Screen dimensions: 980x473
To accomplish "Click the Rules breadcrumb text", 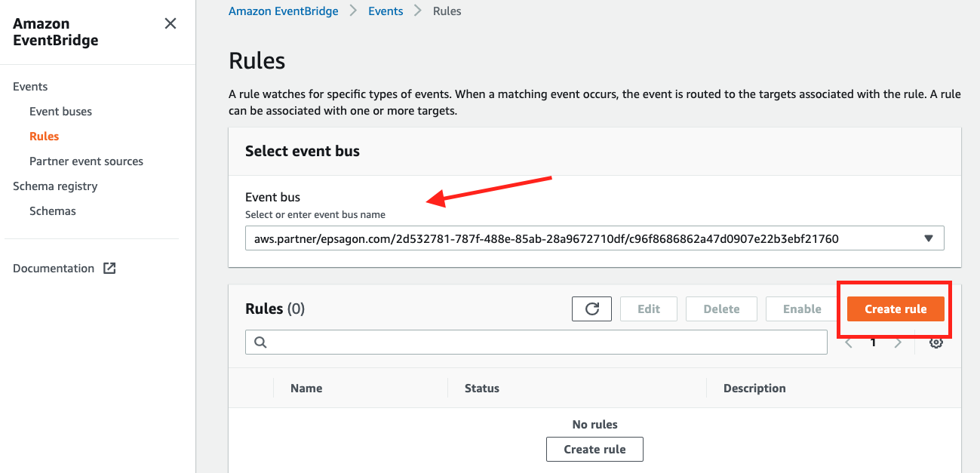I will pos(447,11).
